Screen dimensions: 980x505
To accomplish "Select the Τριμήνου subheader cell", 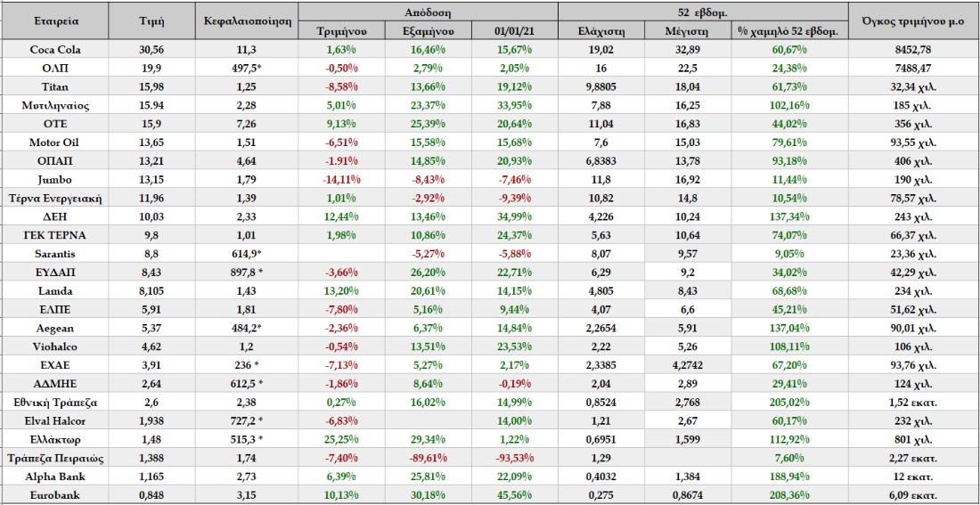I will point(340,30).
